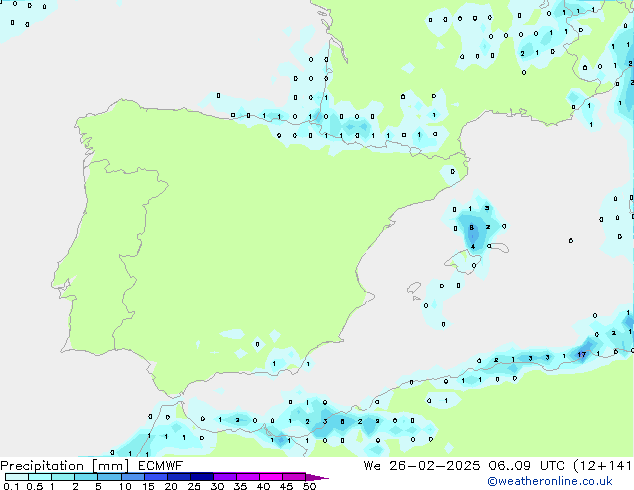Click the 10–15 mm blue legend swatch
The image size is (634, 490).
coord(133,477)
